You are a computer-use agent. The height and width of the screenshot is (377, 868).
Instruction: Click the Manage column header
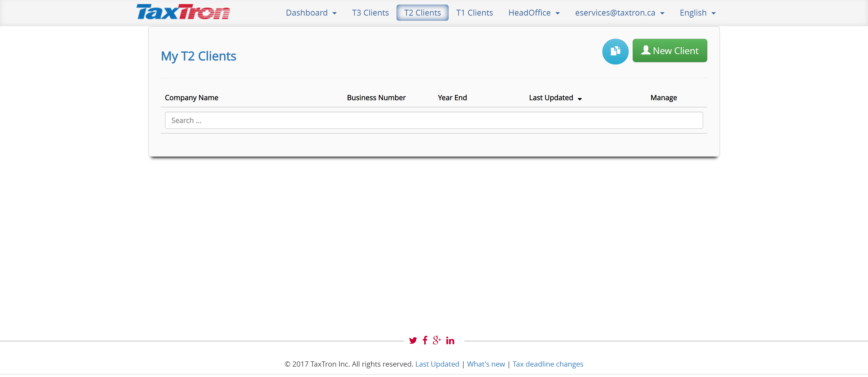coord(663,98)
